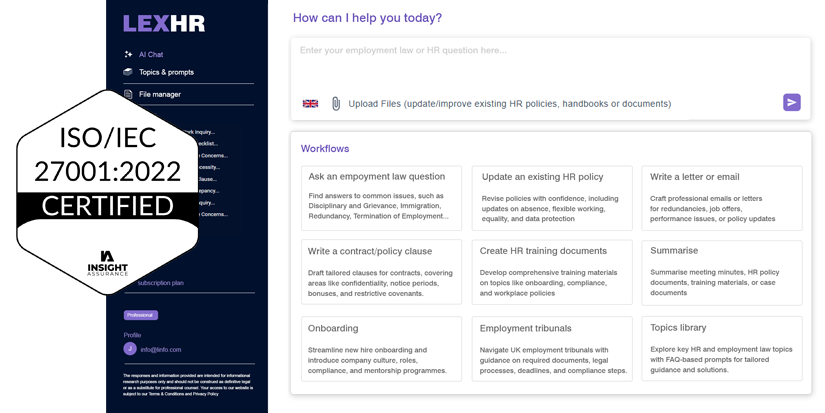This screenshot has width=825, height=413.
Task: Click the paperclip attachment icon
Action: [336, 103]
